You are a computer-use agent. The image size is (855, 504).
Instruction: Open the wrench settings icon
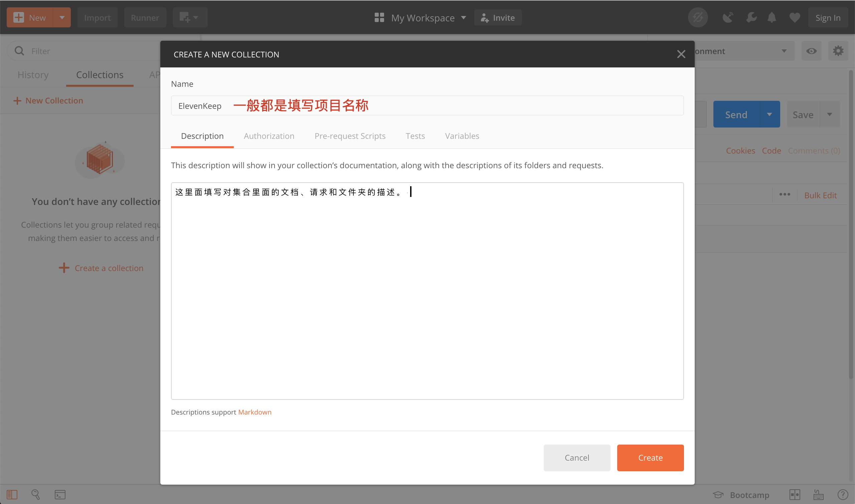(751, 17)
